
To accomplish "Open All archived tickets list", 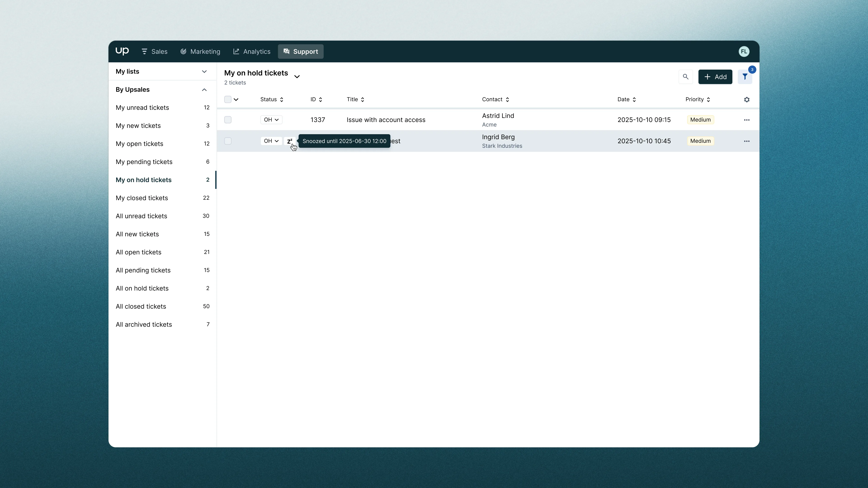I will (x=162, y=324).
